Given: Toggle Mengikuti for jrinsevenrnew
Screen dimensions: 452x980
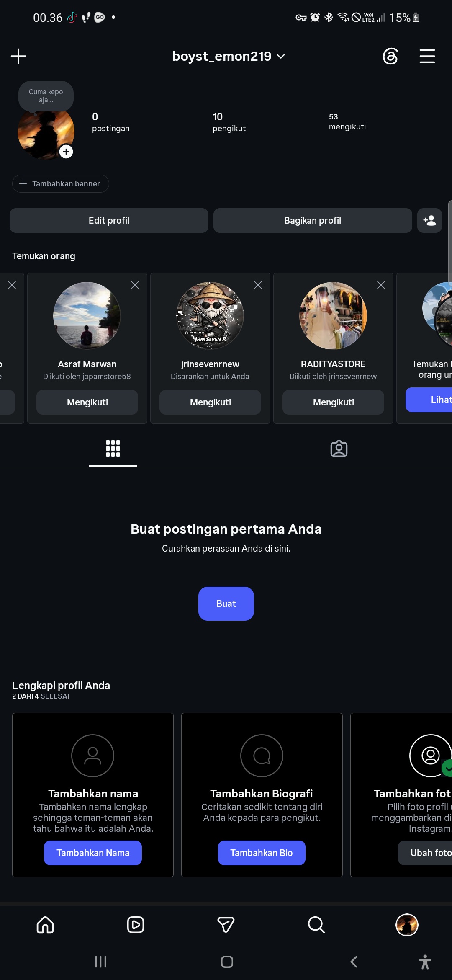Looking at the screenshot, I should click(210, 402).
